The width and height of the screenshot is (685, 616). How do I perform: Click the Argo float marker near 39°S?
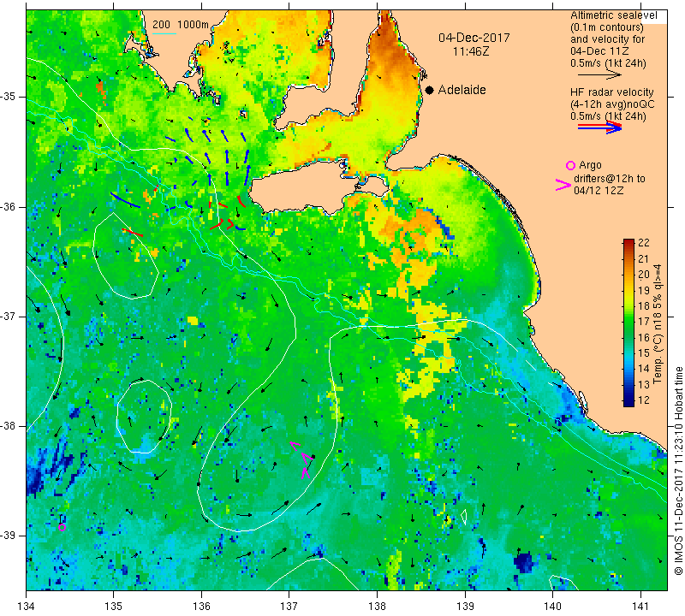point(62,527)
